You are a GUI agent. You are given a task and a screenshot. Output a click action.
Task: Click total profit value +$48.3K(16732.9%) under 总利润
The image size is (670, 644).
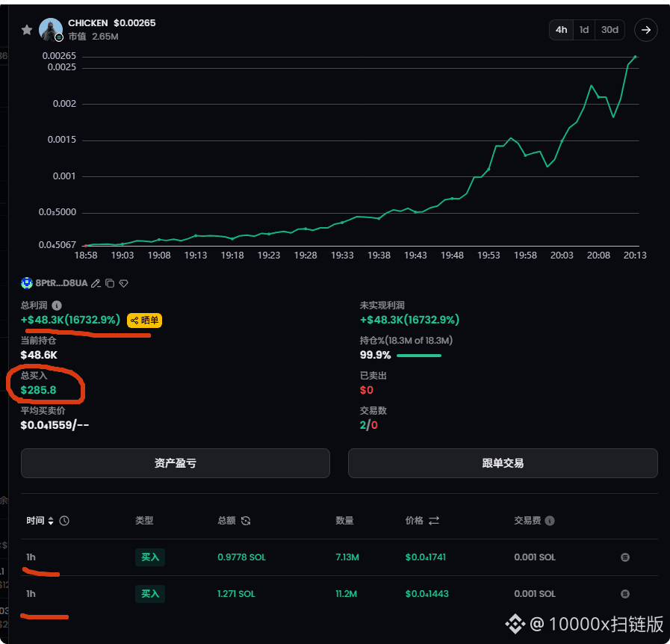pyautogui.click(x=70, y=320)
